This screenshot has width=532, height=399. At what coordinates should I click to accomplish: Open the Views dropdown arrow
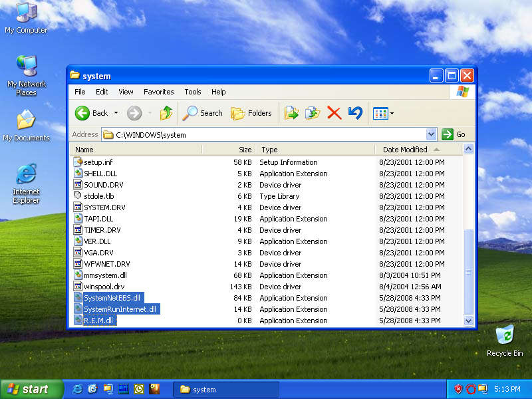(x=392, y=113)
